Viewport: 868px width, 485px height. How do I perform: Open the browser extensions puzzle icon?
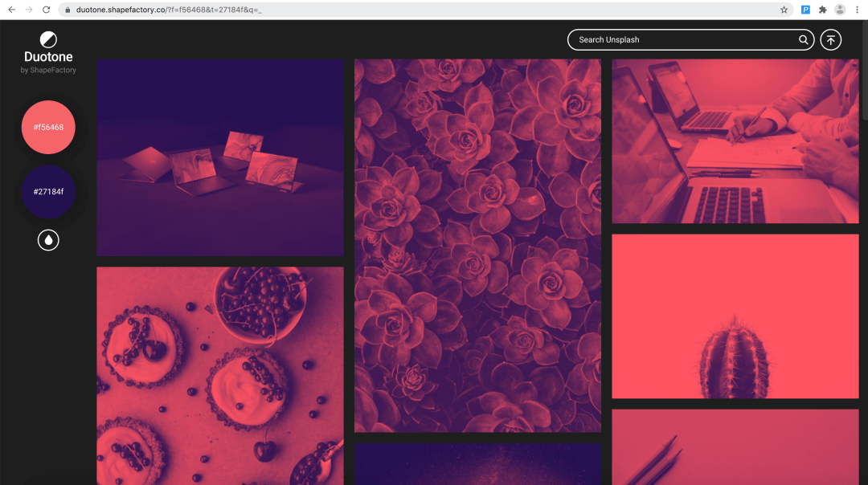click(x=822, y=10)
